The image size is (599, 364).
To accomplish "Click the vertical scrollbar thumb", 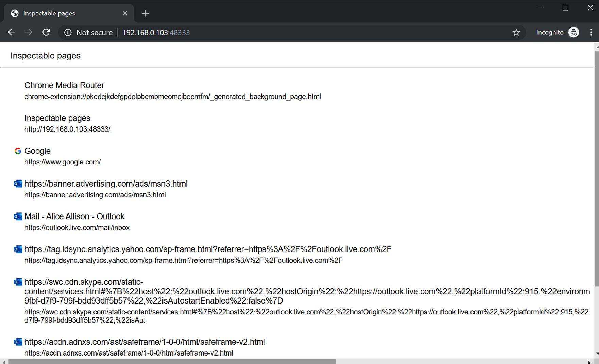I will coord(596,168).
